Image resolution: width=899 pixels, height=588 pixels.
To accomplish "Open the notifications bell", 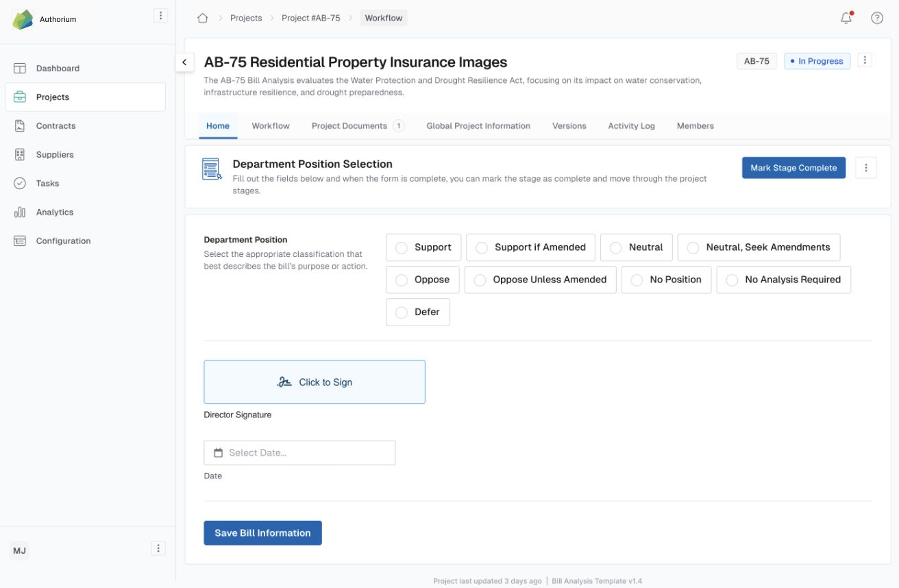I will tap(846, 19).
